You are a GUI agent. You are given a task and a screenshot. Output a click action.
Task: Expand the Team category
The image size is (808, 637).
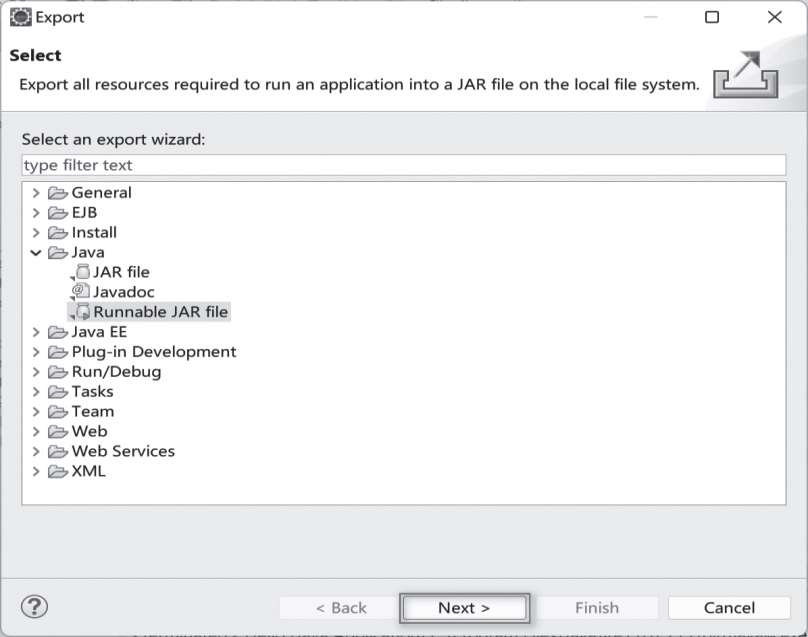point(37,411)
